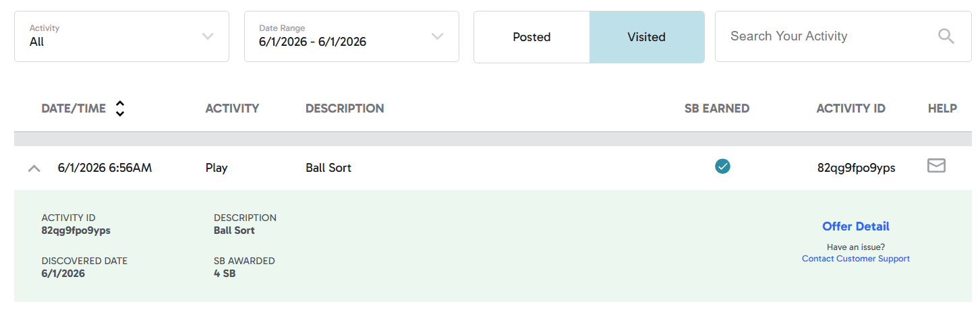Select the Visited tab

coord(646,37)
